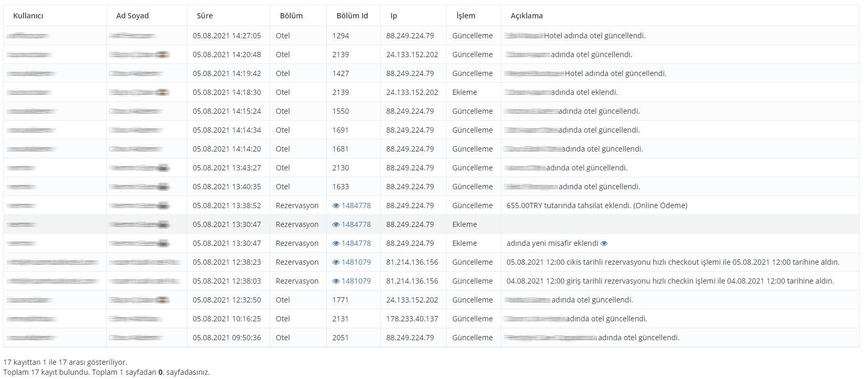Select the timestamp 05.08.2021 14:14:34
This screenshot has width=868, height=379.
(x=227, y=130)
